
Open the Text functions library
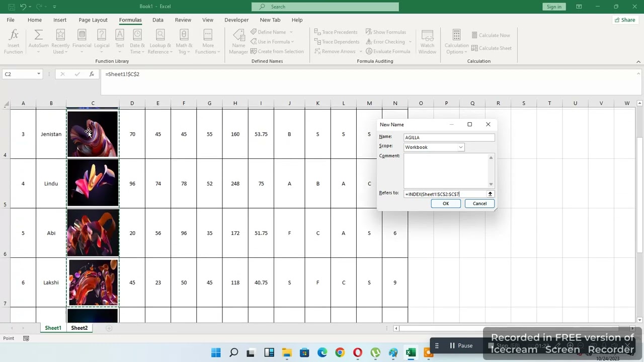pyautogui.click(x=120, y=42)
